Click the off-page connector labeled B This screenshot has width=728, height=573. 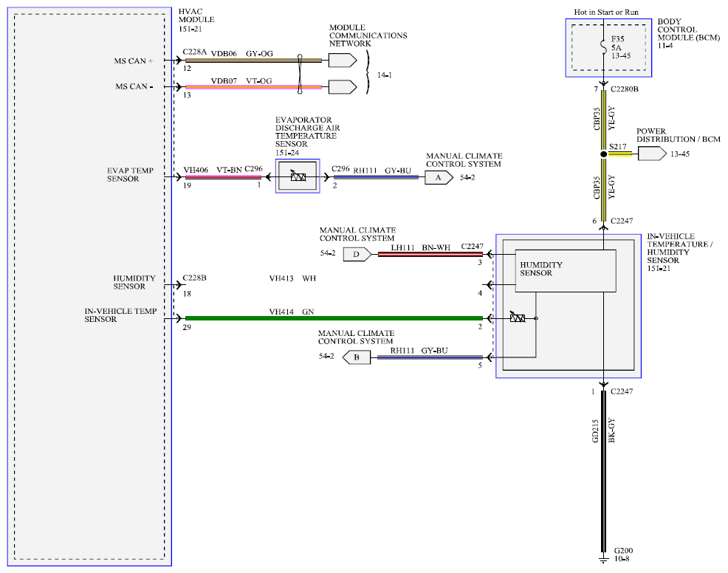(357, 357)
